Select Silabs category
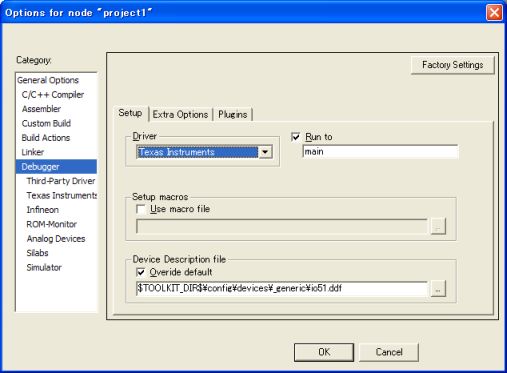 coord(37,253)
